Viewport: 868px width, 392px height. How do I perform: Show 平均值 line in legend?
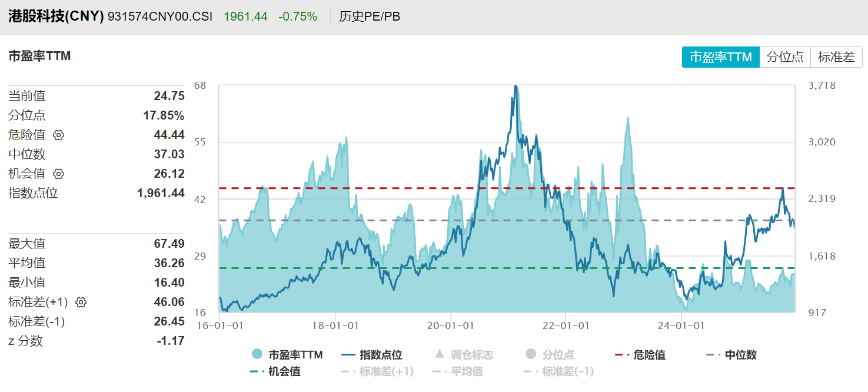(x=457, y=371)
